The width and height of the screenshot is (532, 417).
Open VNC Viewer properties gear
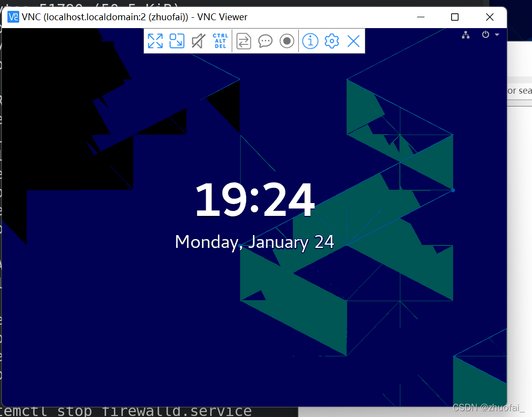click(332, 41)
